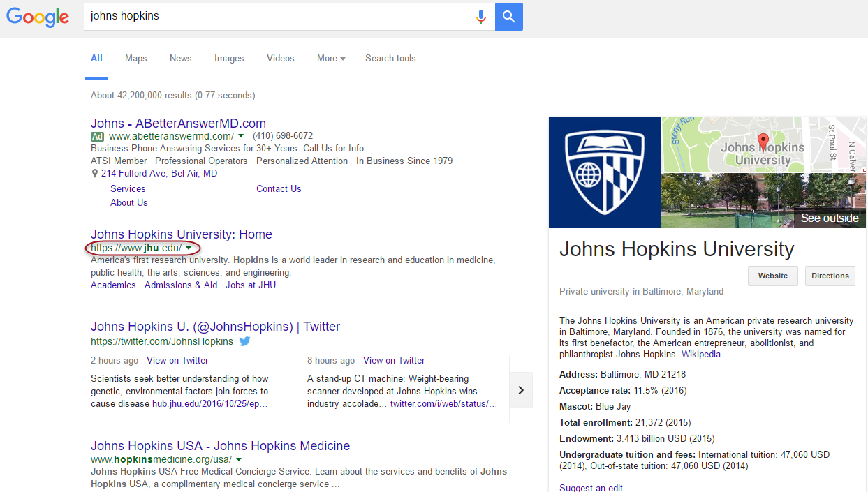The image size is (868, 492).
Task: Click the Google logo
Action: click(x=38, y=17)
